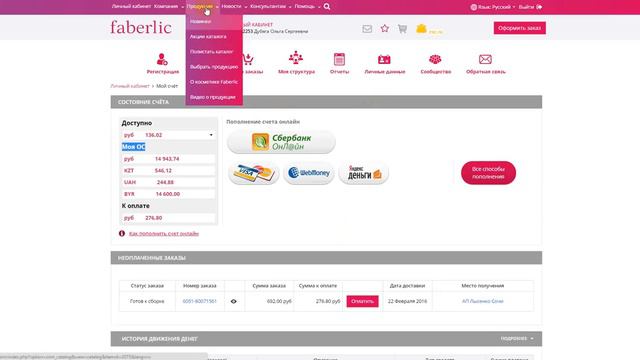The width and height of the screenshot is (640, 360).
Task: Click the faberlic logo
Action: click(x=141, y=27)
